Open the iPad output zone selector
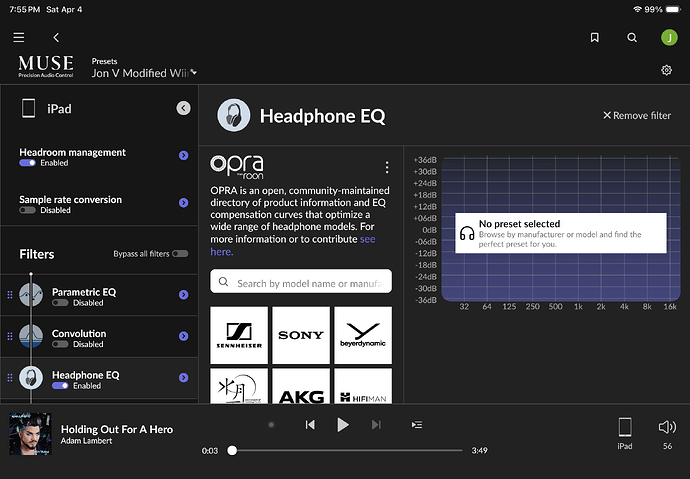690x479 pixels. tap(625, 433)
